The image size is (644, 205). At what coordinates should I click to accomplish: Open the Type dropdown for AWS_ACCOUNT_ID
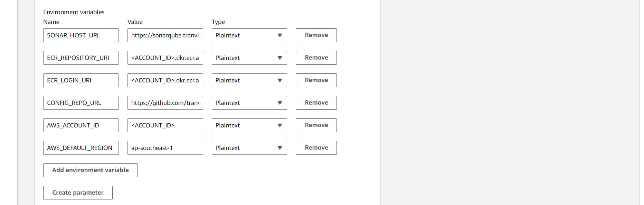[x=249, y=125]
